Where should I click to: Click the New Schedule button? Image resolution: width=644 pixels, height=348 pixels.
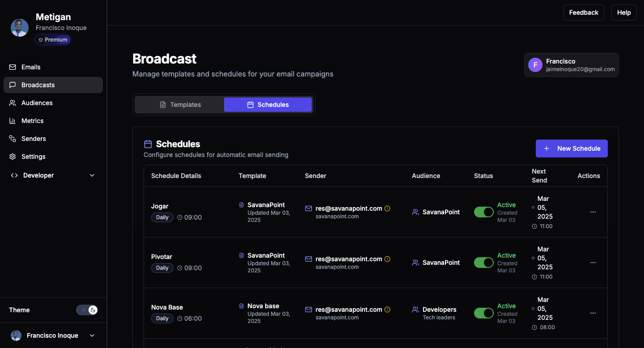[572, 149]
